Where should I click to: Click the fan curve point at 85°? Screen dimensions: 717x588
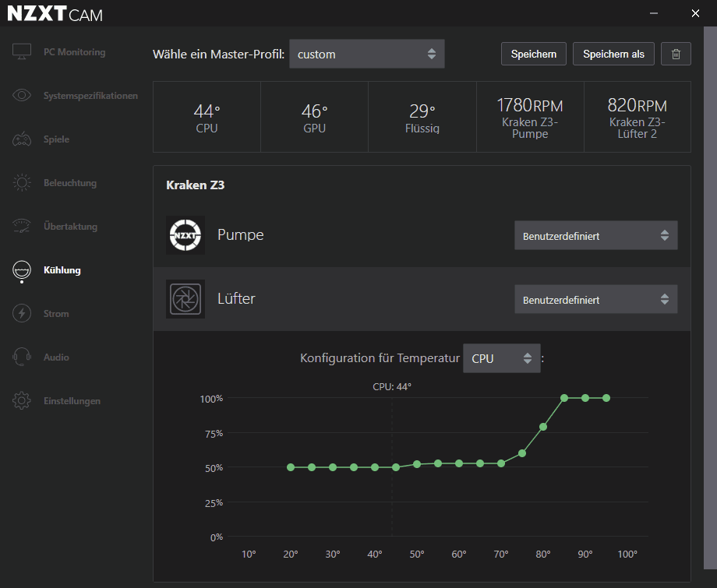pos(564,398)
